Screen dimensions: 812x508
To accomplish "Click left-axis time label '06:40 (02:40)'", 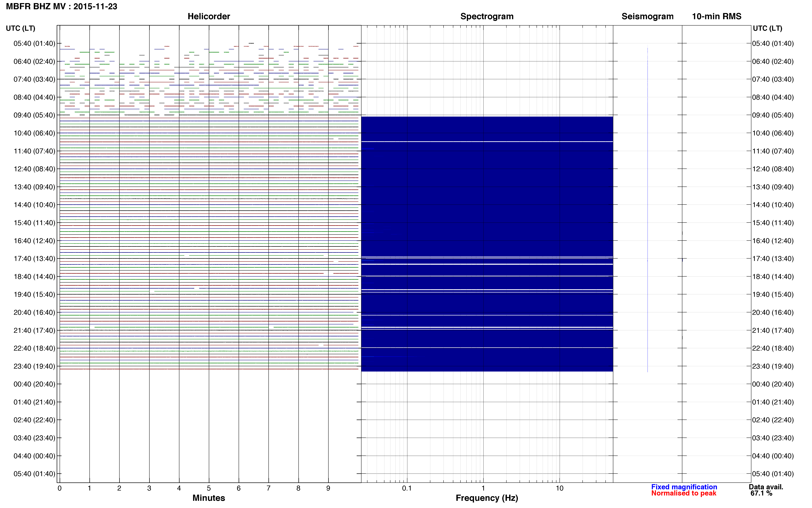I will (34, 62).
